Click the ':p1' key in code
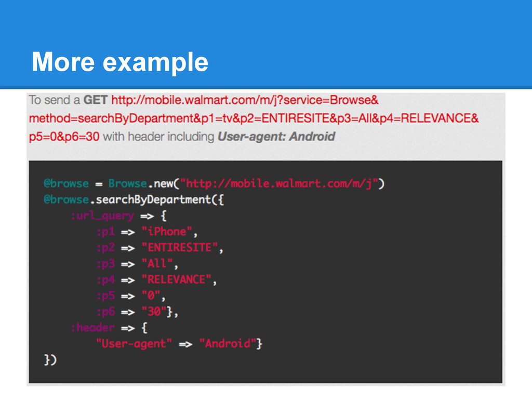This screenshot has height=399, width=532. click(x=106, y=232)
